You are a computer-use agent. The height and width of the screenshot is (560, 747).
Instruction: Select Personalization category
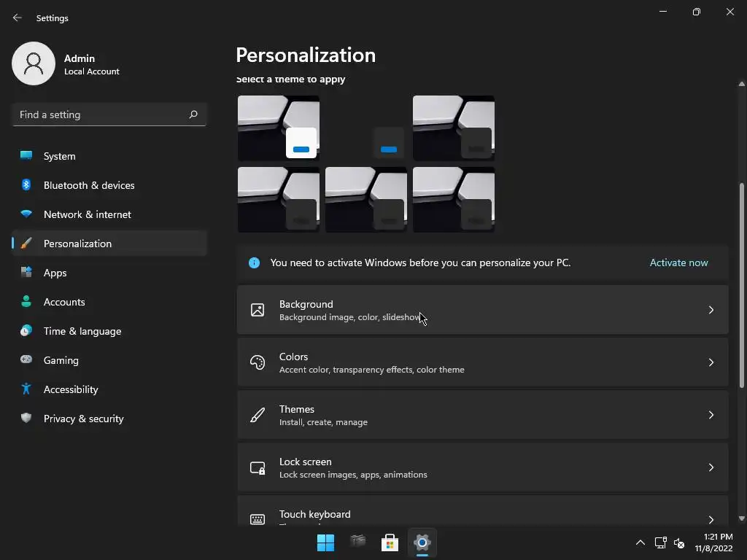(x=109, y=244)
